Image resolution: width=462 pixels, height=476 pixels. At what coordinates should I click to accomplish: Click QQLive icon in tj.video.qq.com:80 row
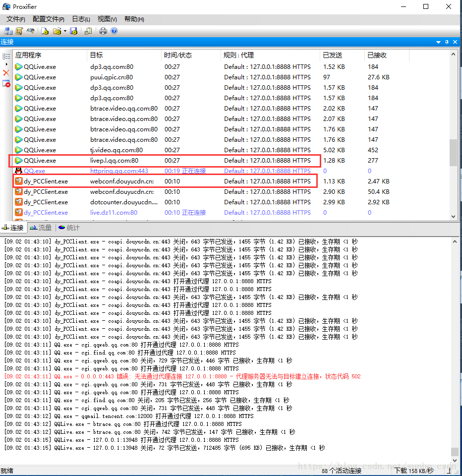point(18,150)
